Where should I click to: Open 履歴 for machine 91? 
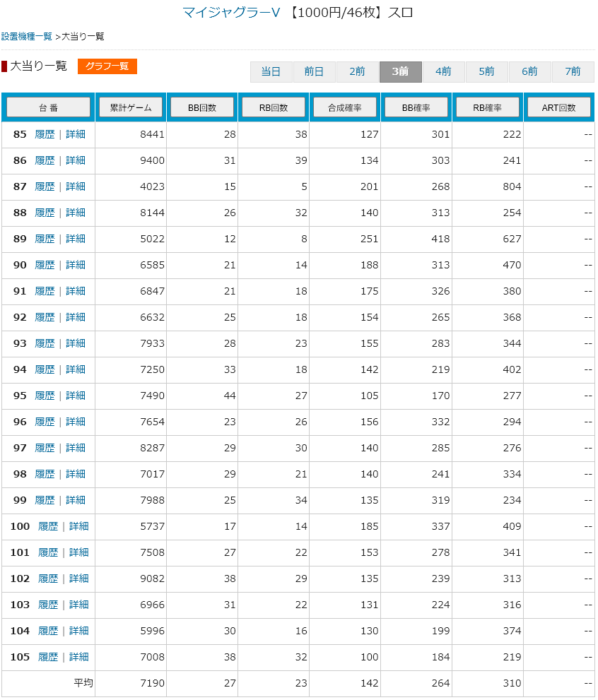pyautogui.click(x=45, y=291)
